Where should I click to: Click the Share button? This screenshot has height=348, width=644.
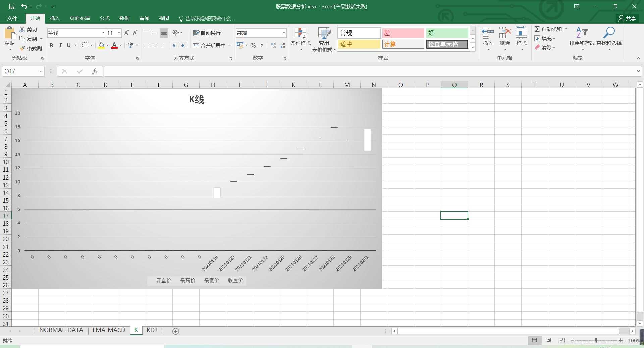click(627, 18)
